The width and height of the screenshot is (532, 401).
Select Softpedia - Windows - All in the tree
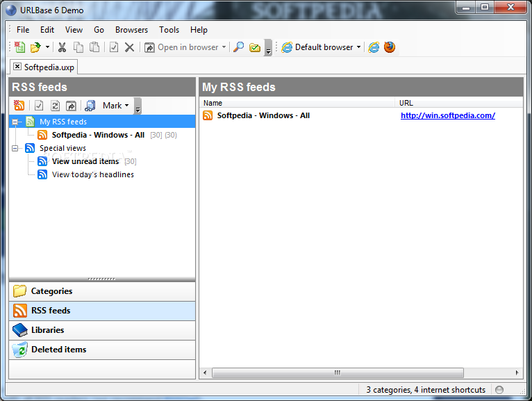pos(98,135)
